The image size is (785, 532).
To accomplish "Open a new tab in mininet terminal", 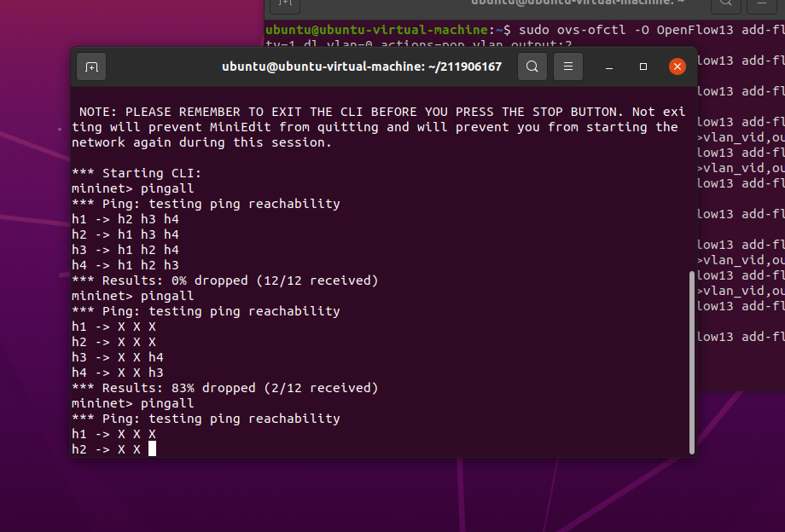I will pos(91,66).
